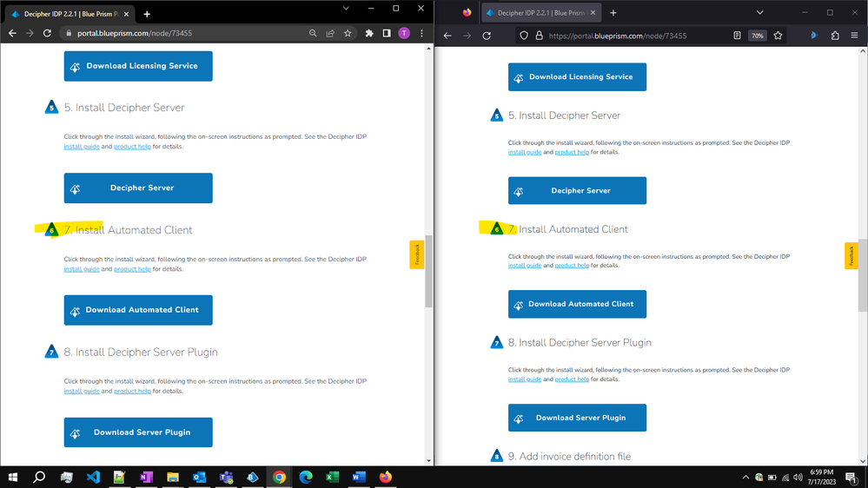Close Decipher IDP tab in Chrome
The image size is (868, 488).
click(x=126, y=14)
